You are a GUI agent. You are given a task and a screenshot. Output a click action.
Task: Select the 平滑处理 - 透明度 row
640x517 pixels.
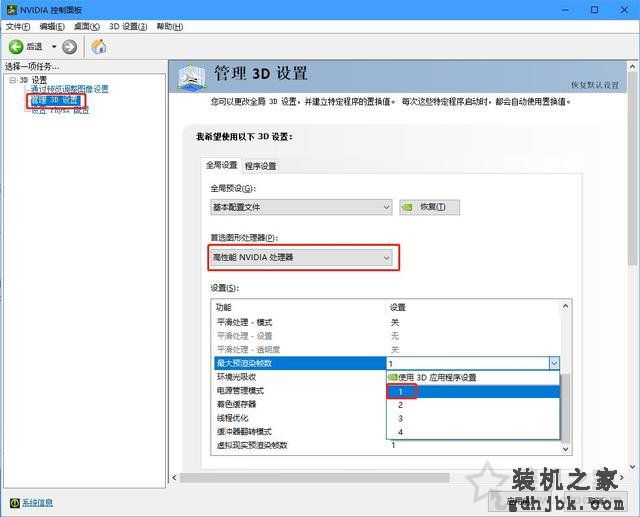387,350
